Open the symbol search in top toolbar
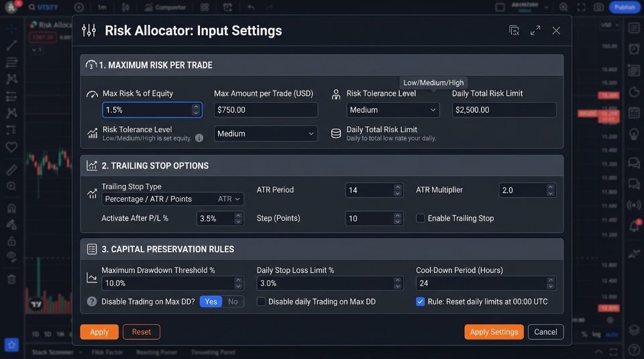This screenshot has width=644, height=359. pyautogui.click(x=43, y=7)
